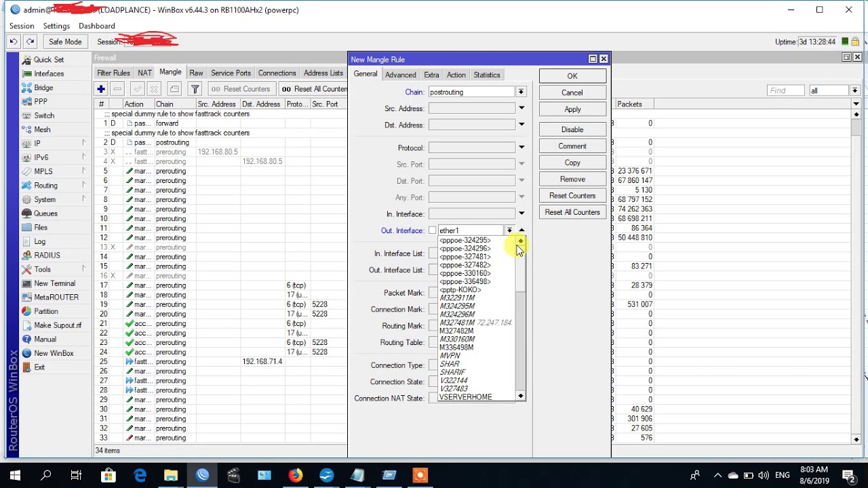
Task: Toggle the Routing Mark invert checkbox
Action: point(432,326)
